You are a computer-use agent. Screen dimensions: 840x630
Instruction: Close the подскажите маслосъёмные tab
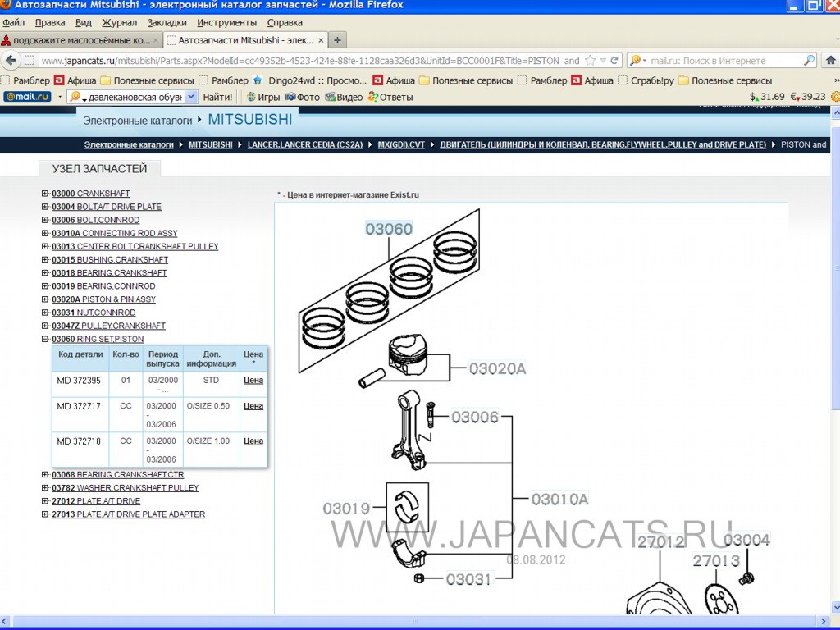[x=156, y=40]
